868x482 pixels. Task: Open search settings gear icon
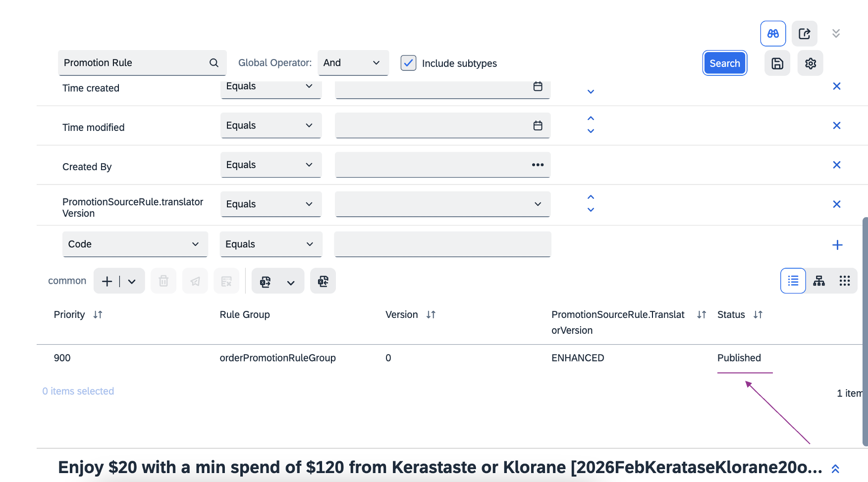[810, 63]
